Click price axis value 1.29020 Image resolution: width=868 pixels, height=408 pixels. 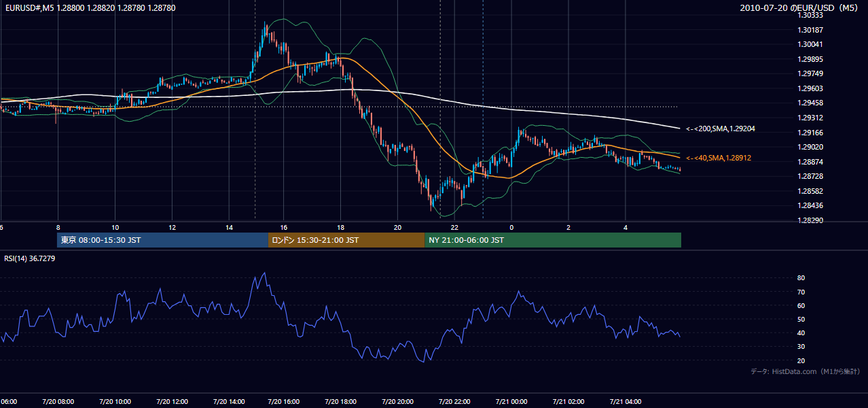pyautogui.click(x=810, y=147)
